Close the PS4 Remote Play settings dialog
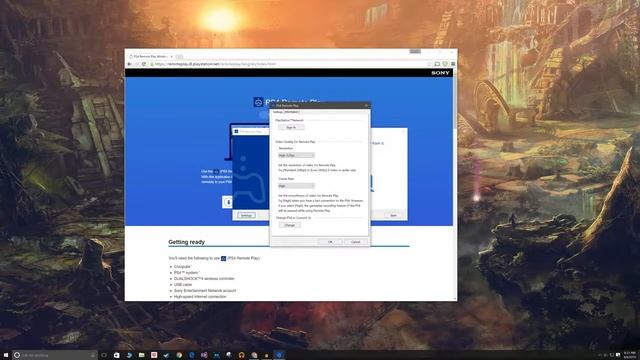The height and width of the screenshot is (360, 640). tap(366, 105)
